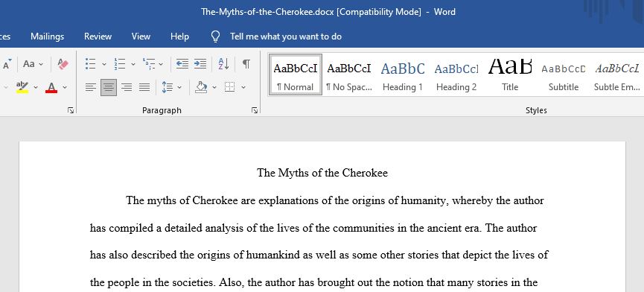Open Font Color dropdown arrow

pyautogui.click(x=65, y=87)
